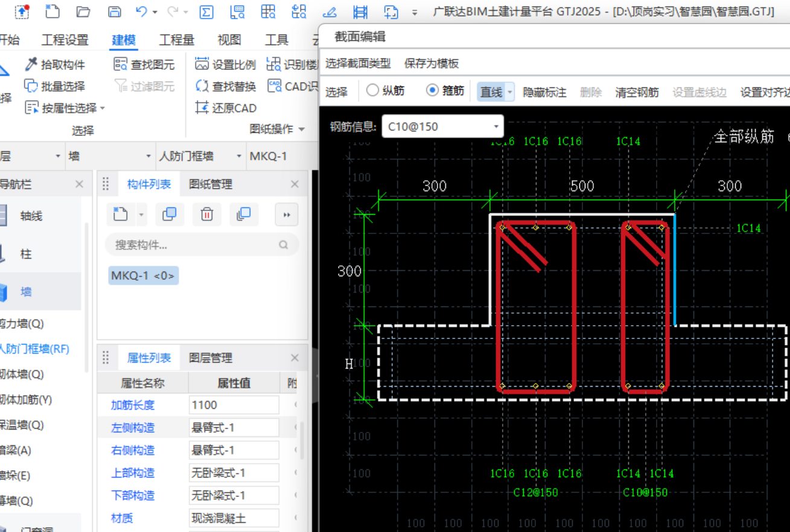Create new component in 构件列表 panel
The width and height of the screenshot is (790, 532).
(121, 214)
